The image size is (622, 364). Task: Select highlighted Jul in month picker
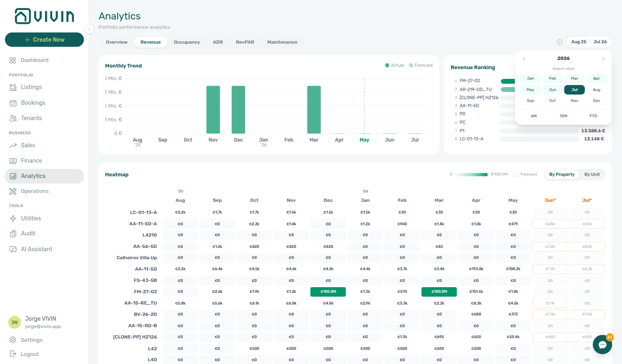(x=575, y=90)
